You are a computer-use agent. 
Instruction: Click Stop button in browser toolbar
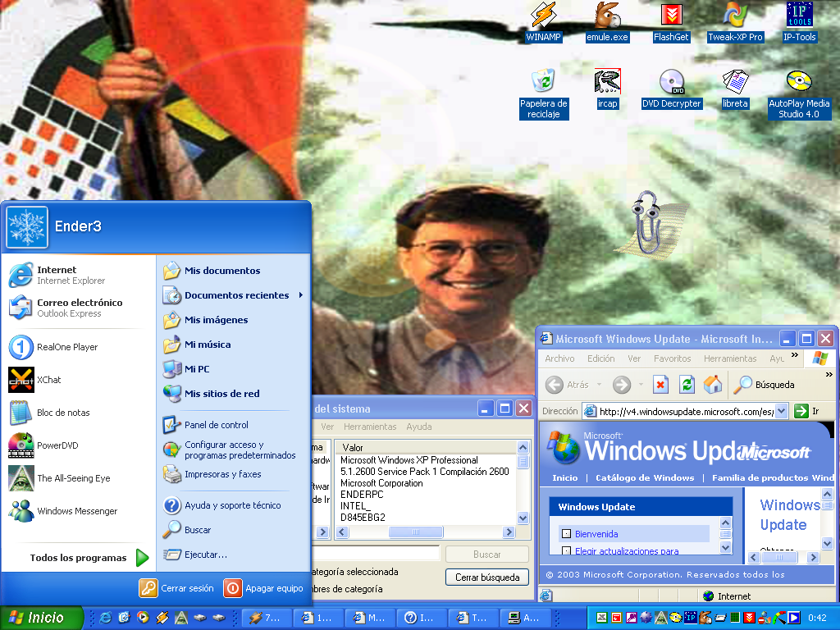coord(660,384)
